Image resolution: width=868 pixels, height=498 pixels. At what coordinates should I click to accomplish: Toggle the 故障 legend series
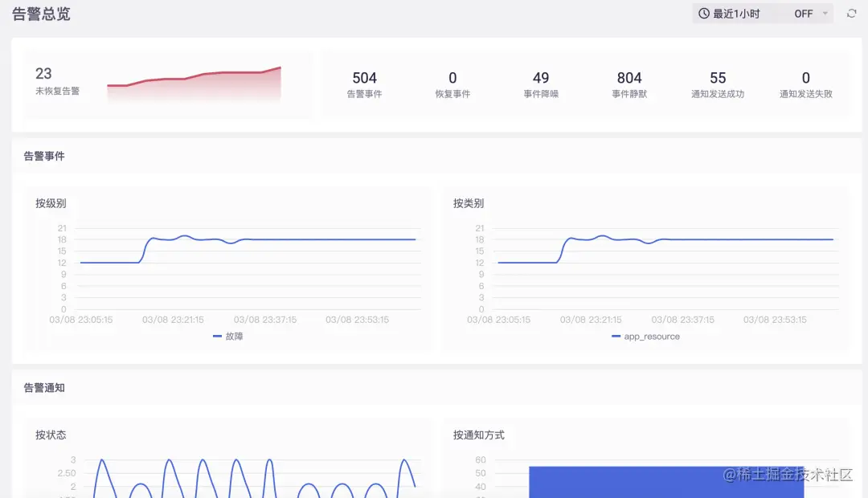[x=227, y=336]
